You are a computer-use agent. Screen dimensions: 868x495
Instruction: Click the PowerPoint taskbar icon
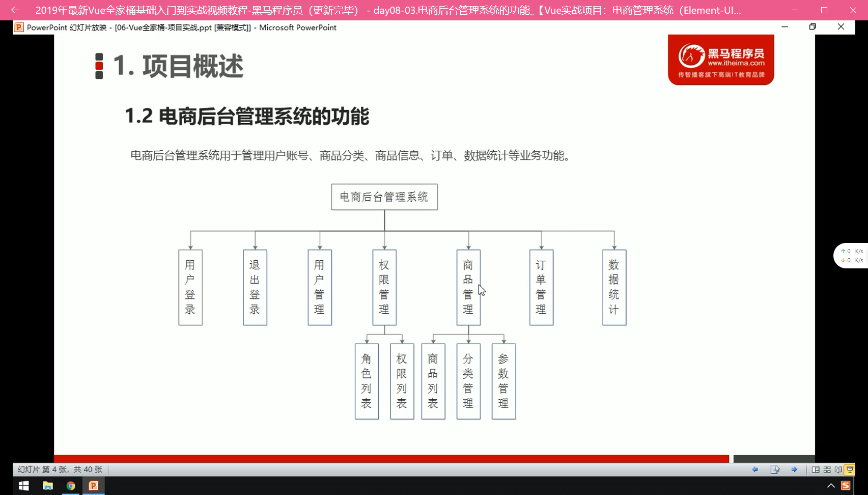94,486
